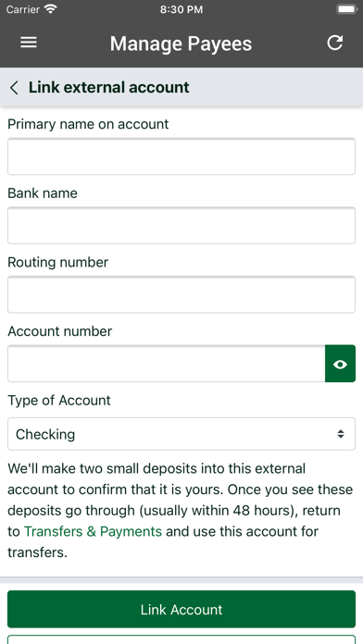Focus the Account number input field
Image resolution: width=363 pixels, height=644 pixels.
167,364
